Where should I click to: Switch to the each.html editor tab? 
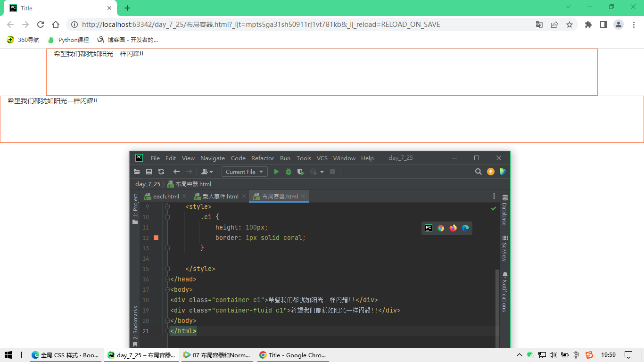pos(165,197)
